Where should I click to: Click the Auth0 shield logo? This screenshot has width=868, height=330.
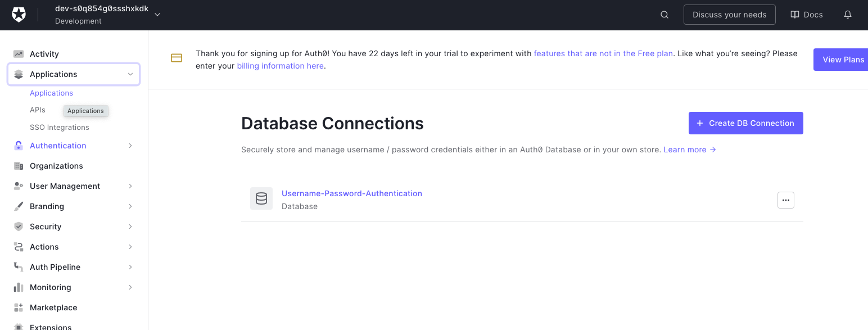tap(19, 15)
